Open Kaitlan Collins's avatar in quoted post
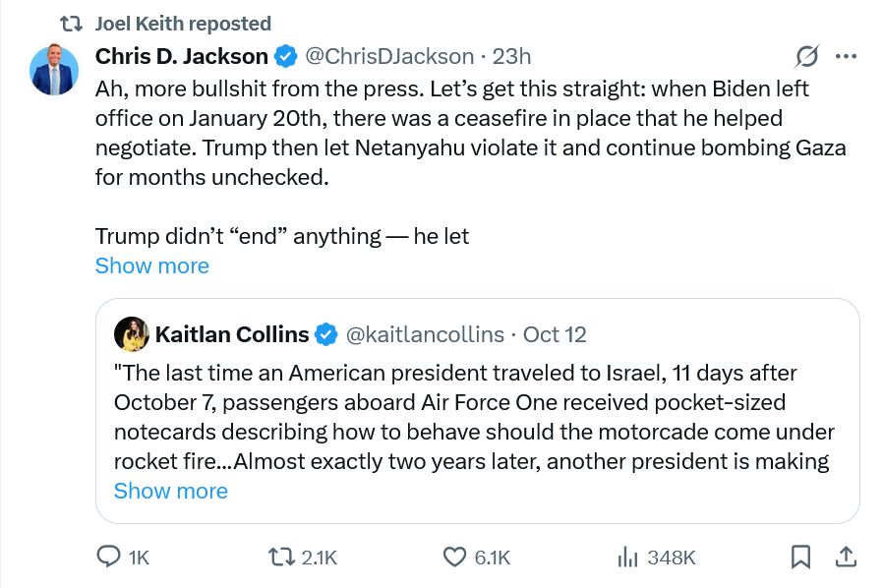Viewport: 883px width, 588px height. click(132, 334)
